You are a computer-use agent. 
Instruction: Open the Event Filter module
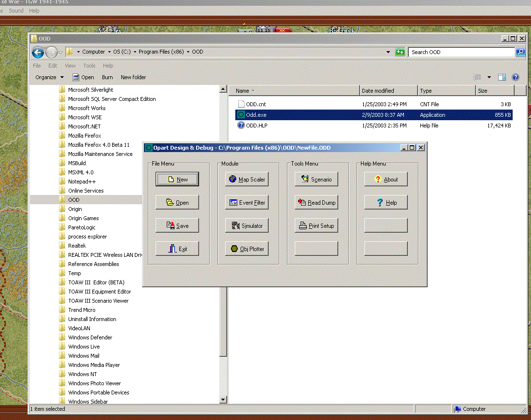[x=247, y=202]
